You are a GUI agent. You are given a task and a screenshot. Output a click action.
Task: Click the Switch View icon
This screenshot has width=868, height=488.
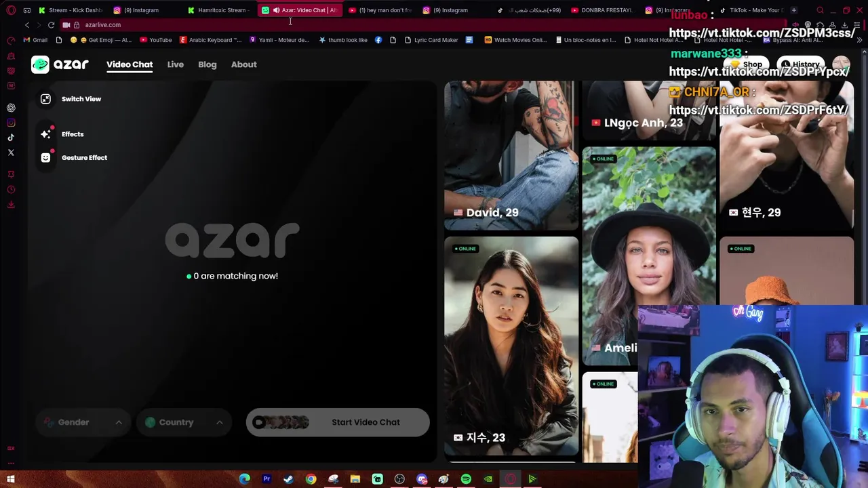45,99
